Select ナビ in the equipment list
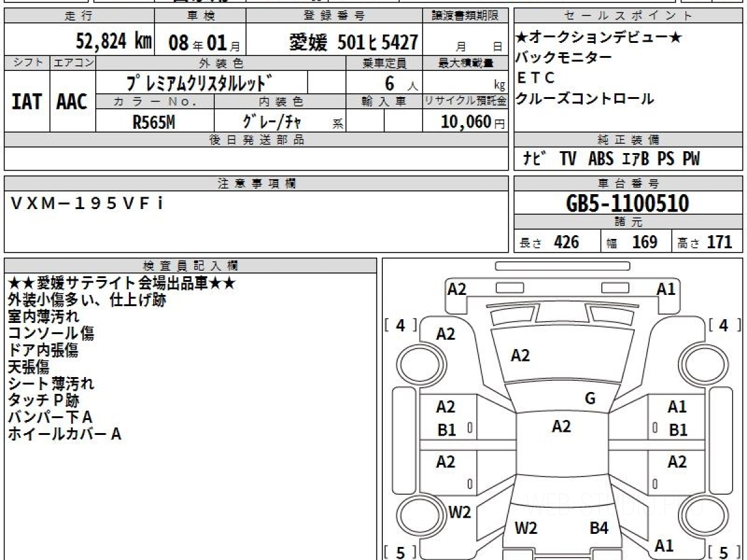The height and width of the screenshot is (560, 747). 535,159
